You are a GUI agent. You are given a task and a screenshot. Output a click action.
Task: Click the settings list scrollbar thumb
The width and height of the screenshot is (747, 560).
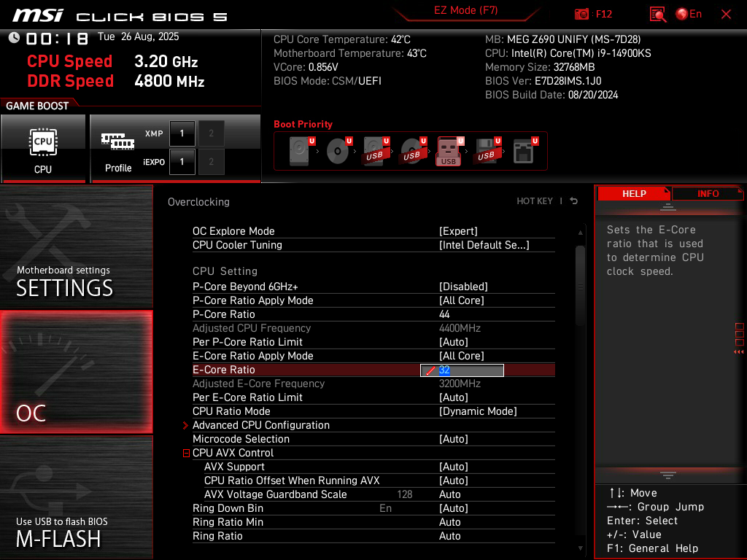tap(580, 286)
